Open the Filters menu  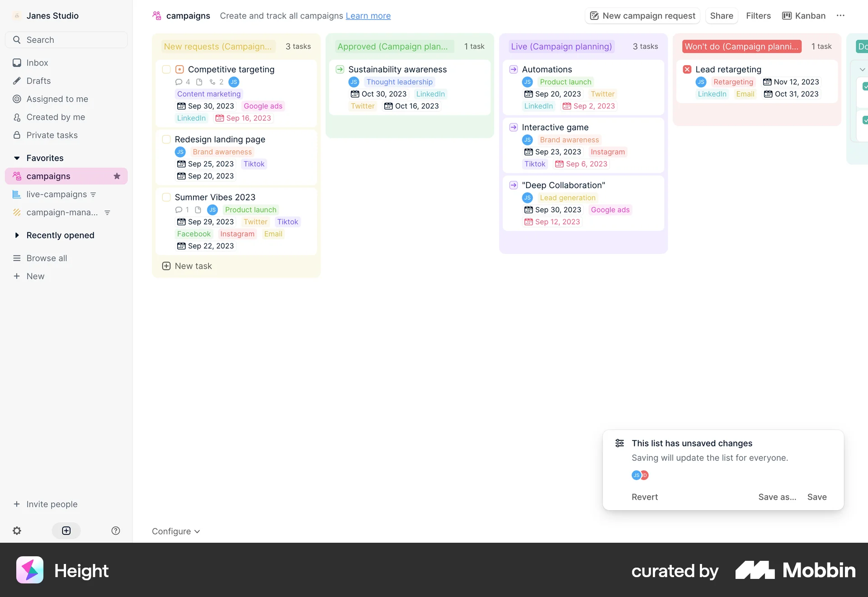pyautogui.click(x=758, y=15)
